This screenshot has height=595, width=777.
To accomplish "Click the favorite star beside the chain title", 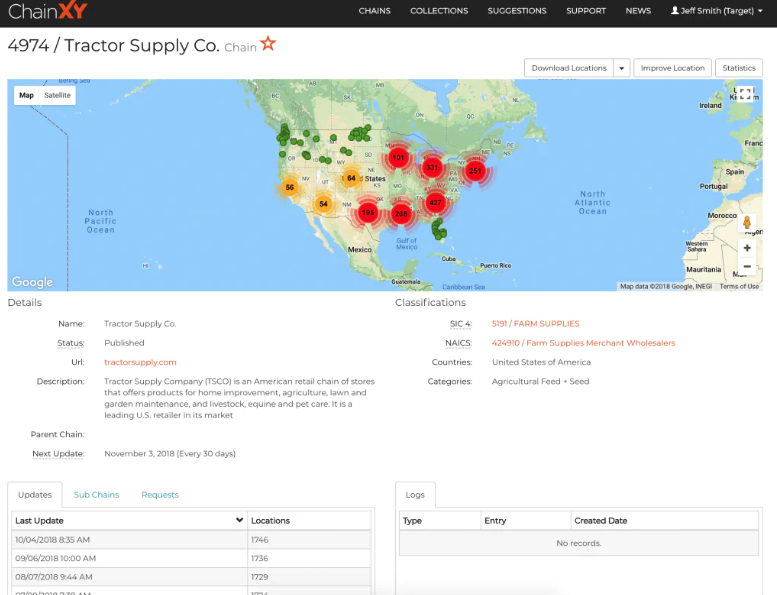I will click(x=268, y=44).
